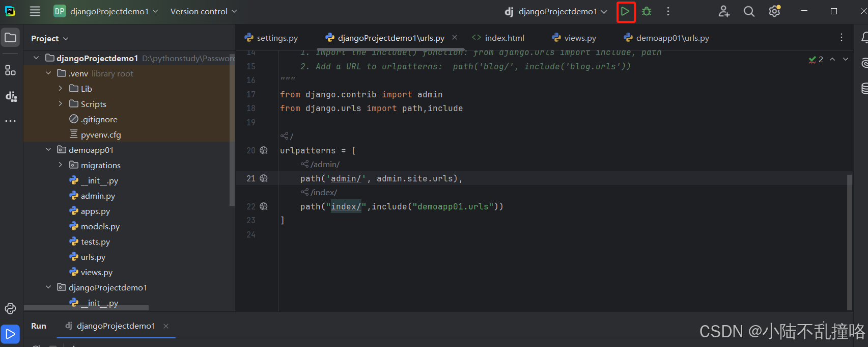
Task: Open the main hamburger menu
Action: click(35, 11)
